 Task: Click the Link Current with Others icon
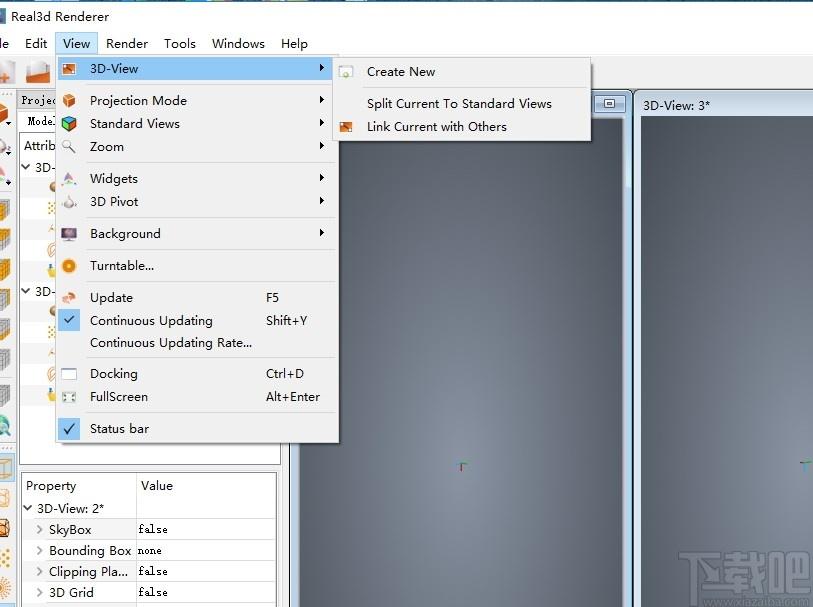coord(346,126)
